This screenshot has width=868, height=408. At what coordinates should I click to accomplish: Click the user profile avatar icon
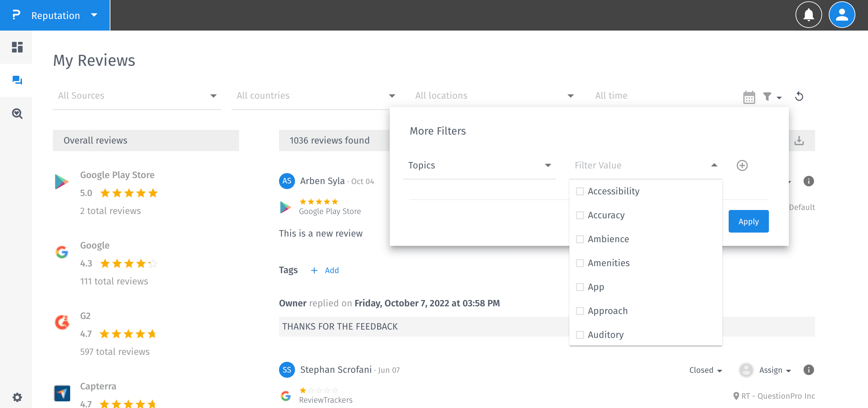(841, 15)
